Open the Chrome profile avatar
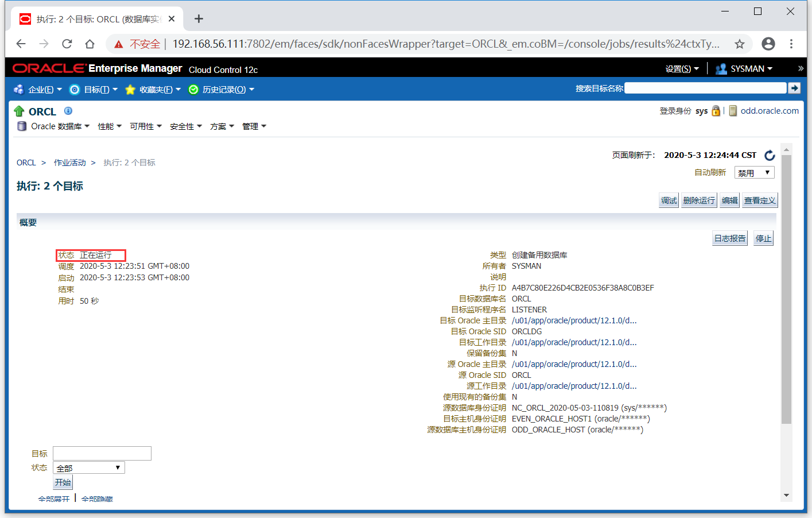The image size is (812, 518). click(x=768, y=44)
